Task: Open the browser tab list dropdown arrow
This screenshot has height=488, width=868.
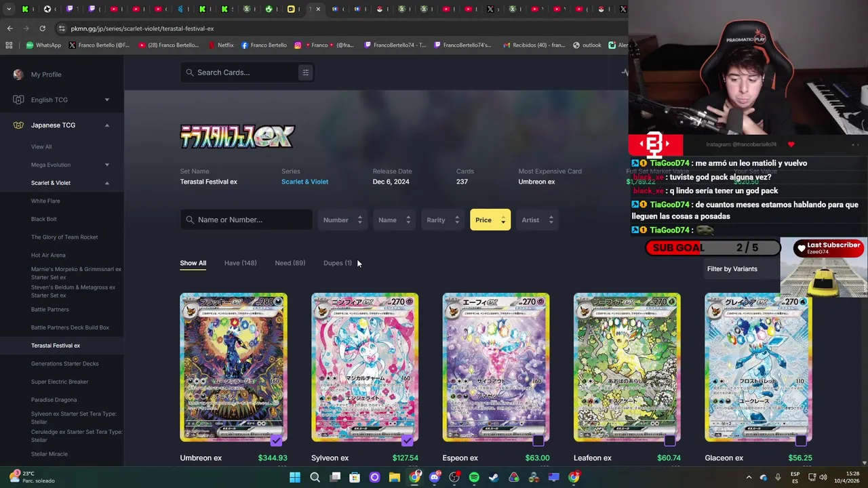Action: pyautogui.click(x=9, y=9)
